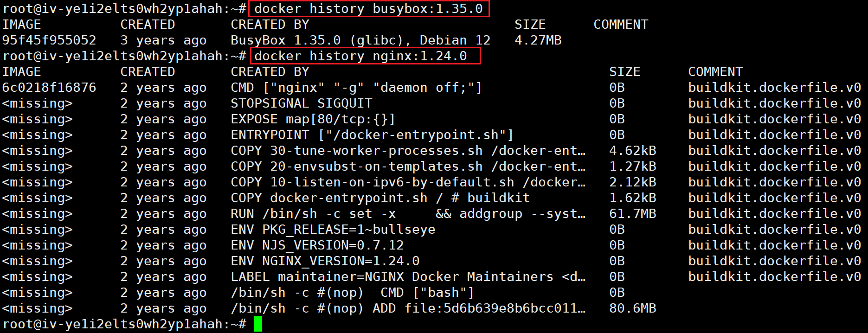Click the COMMENT header of busybox table
The height and width of the screenshot is (333, 868).
coord(621,25)
